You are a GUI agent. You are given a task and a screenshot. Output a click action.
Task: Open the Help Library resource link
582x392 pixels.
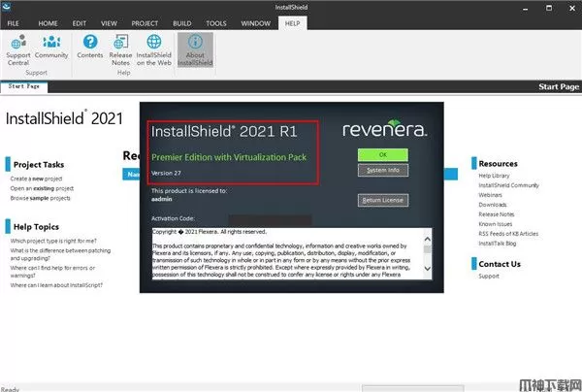(494, 176)
